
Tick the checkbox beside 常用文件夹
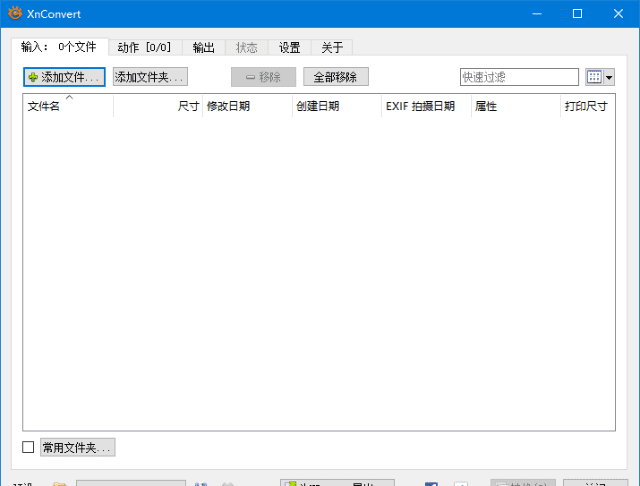click(x=28, y=447)
